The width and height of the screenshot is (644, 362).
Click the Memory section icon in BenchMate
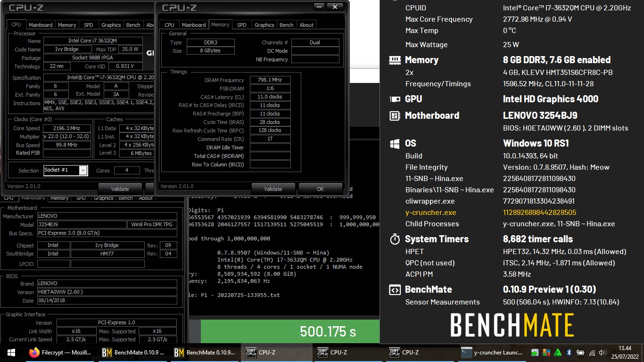point(395,60)
